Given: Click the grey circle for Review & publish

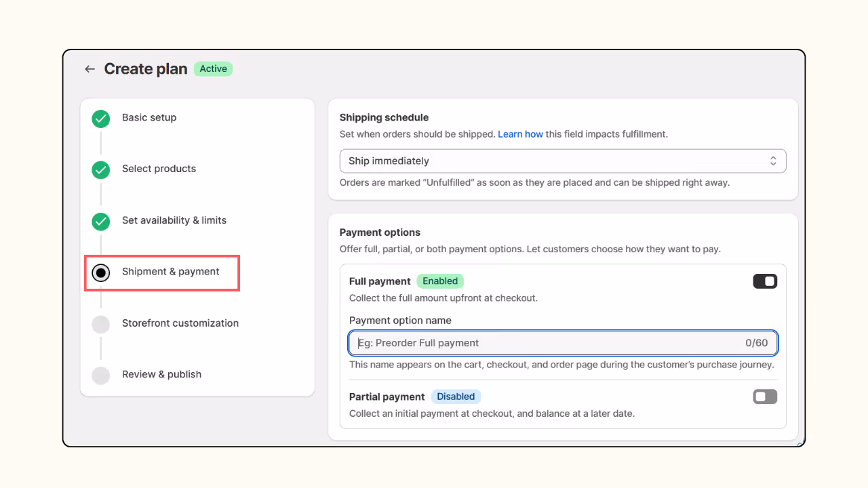Looking at the screenshot, I should 101,375.
